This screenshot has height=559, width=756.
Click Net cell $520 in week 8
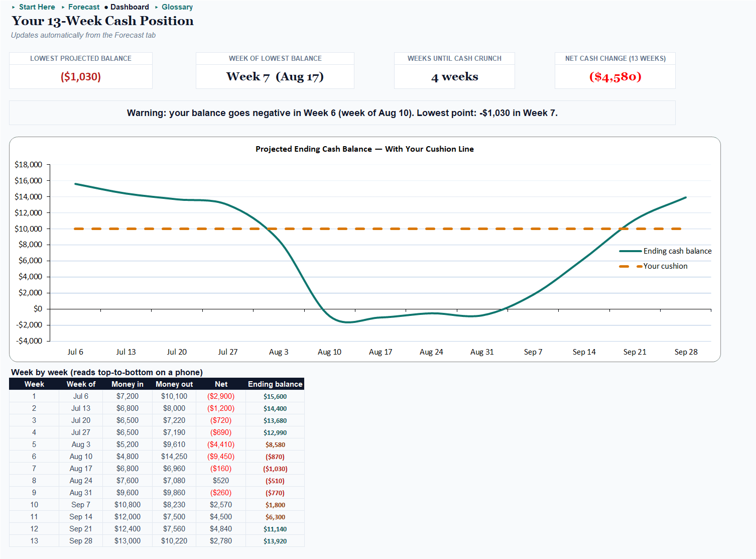pos(221,481)
